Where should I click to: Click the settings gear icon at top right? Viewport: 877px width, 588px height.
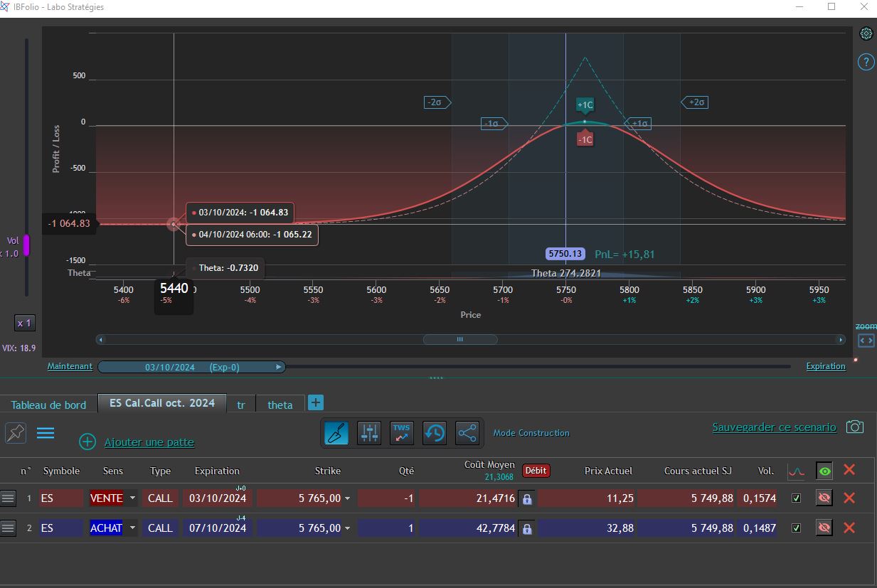[x=866, y=33]
